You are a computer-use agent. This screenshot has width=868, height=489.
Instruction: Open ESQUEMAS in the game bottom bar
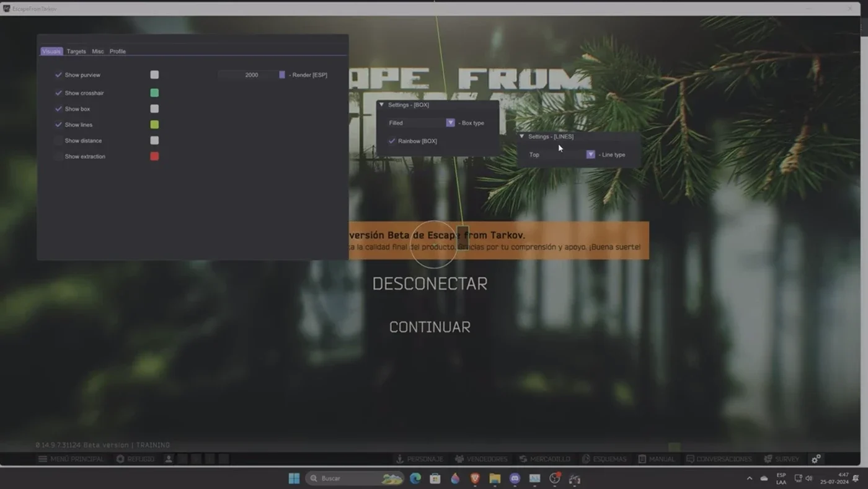[x=604, y=459]
